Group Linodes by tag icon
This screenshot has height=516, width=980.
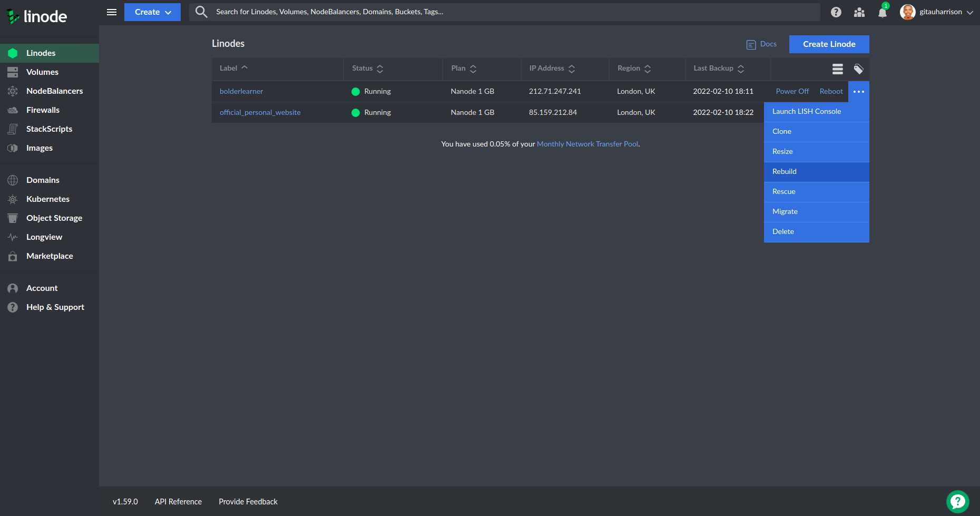coord(859,69)
